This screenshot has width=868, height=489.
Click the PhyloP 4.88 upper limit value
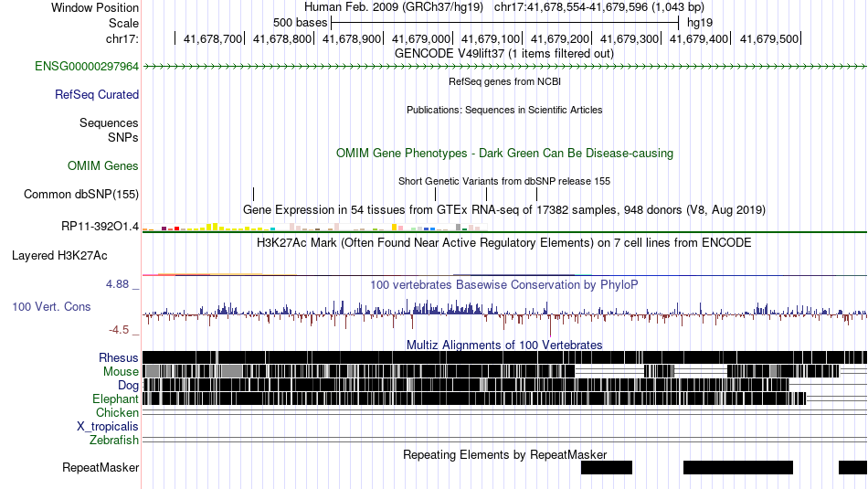click(117, 284)
